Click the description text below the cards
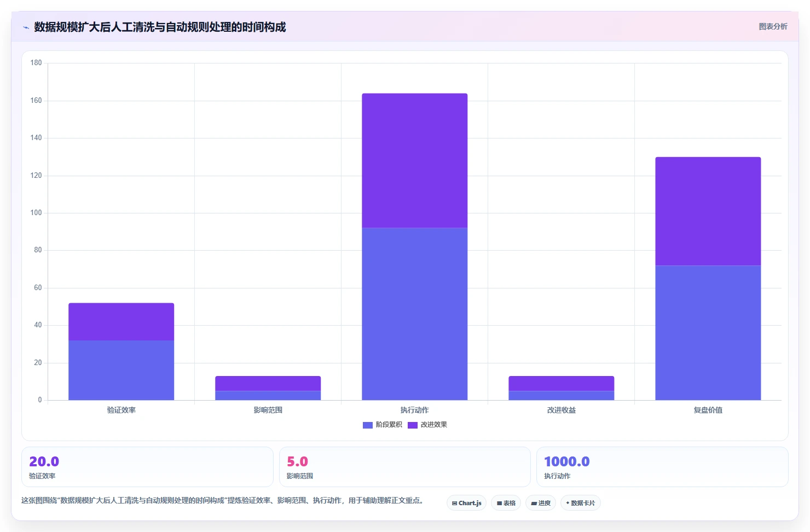Screen dimensions: 810x532 222,500
